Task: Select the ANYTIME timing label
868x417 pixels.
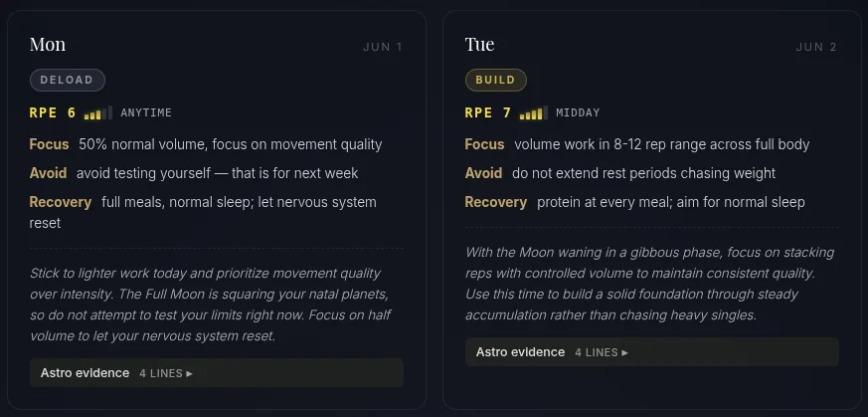Action: click(x=146, y=113)
